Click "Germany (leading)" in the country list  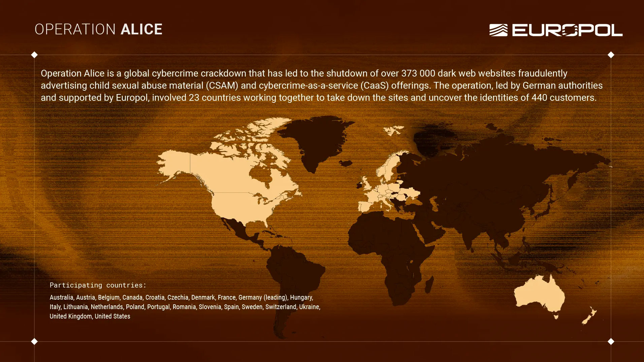point(263,297)
